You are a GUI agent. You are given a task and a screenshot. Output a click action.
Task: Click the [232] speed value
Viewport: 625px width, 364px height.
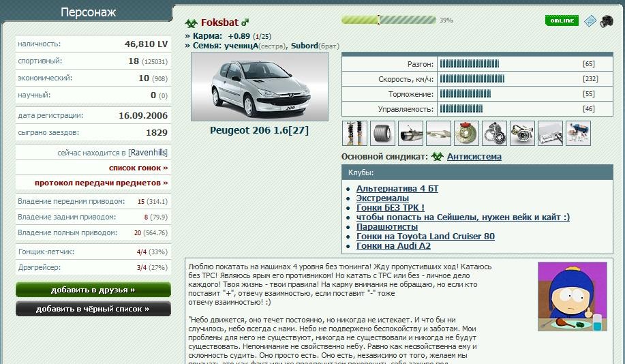coord(590,79)
